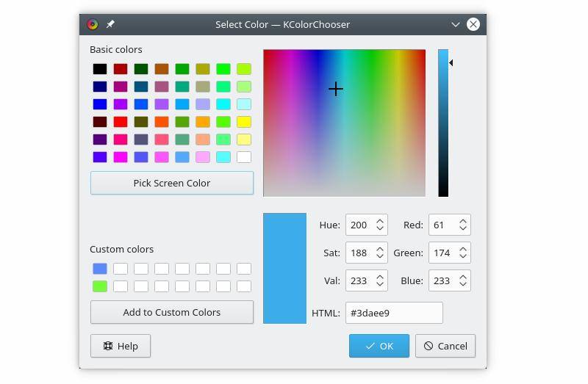Decrease the Blue value with down arrow
588x384 pixels.
[x=463, y=284]
